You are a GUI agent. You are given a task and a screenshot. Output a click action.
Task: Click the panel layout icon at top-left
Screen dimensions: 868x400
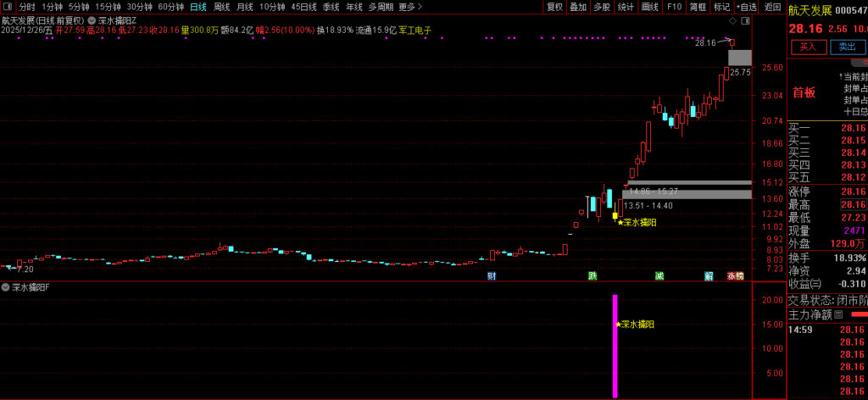[7, 7]
